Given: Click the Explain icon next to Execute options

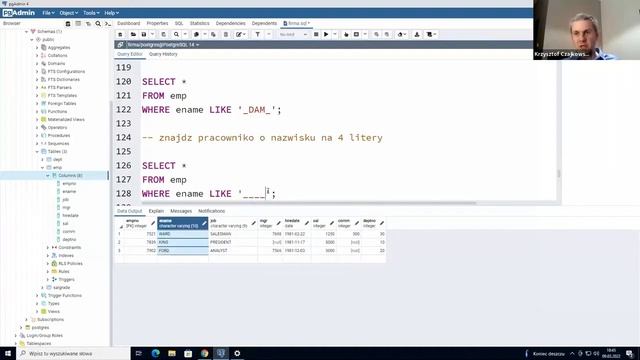Looking at the screenshot, I should tap(346, 35).
